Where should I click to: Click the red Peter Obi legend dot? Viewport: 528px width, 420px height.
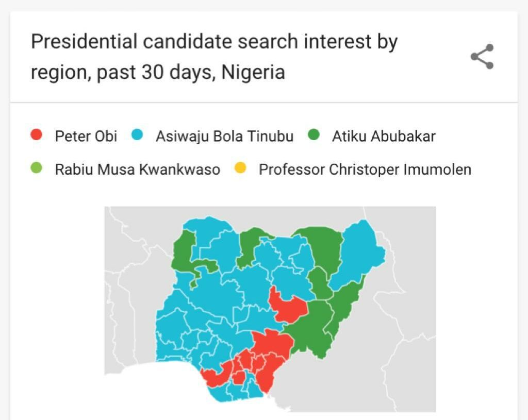tap(37, 135)
